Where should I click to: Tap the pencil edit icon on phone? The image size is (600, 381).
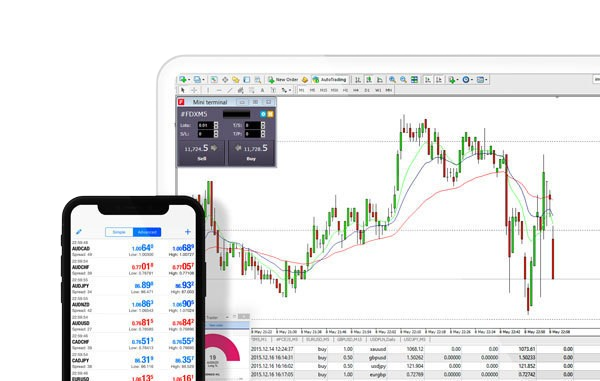click(79, 232)
